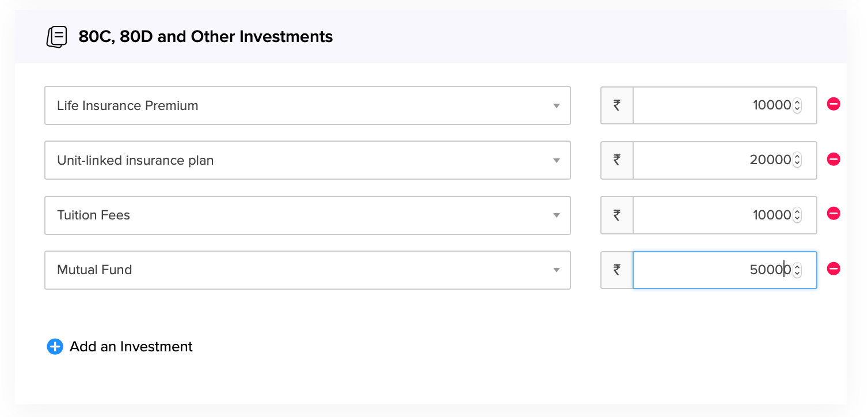Delete the Tuition Fees investment row
The width and height of the screenshot is (868, 417).
pos(833,214)
